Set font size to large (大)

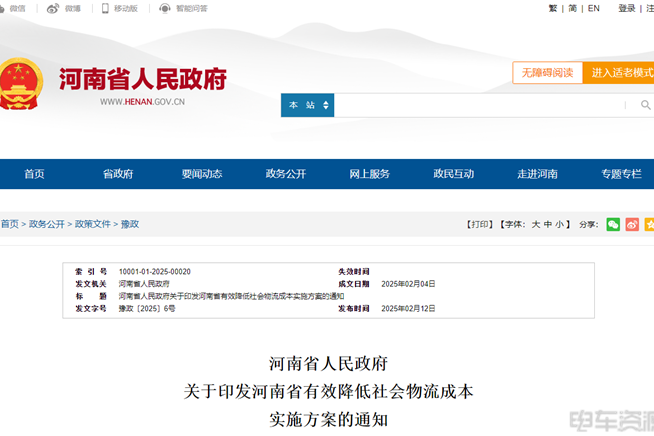536,224
